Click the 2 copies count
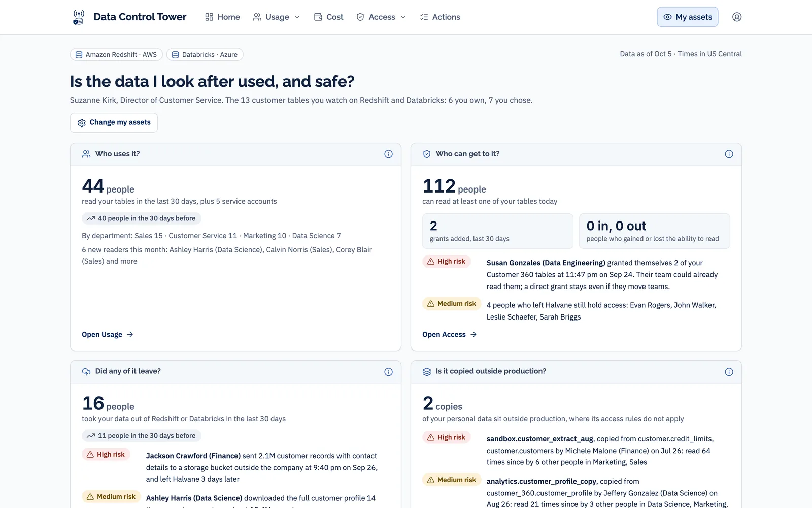 coord(442,404)
